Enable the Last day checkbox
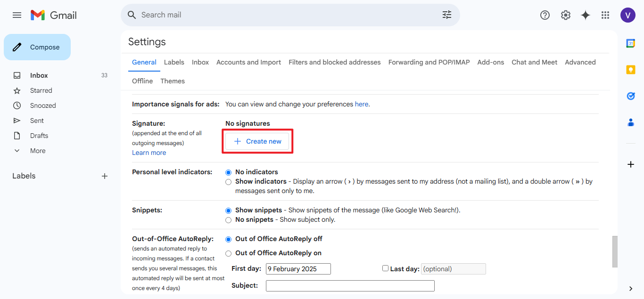This screenshot has height=299, width=644. pyautogui.click(x=385, y=268)
